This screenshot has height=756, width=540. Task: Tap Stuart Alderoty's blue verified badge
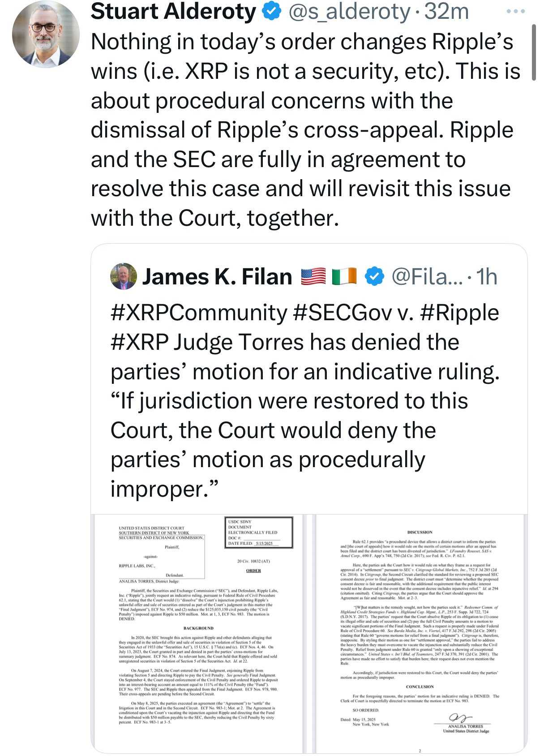pyautogui.click(x=271, y=12)
